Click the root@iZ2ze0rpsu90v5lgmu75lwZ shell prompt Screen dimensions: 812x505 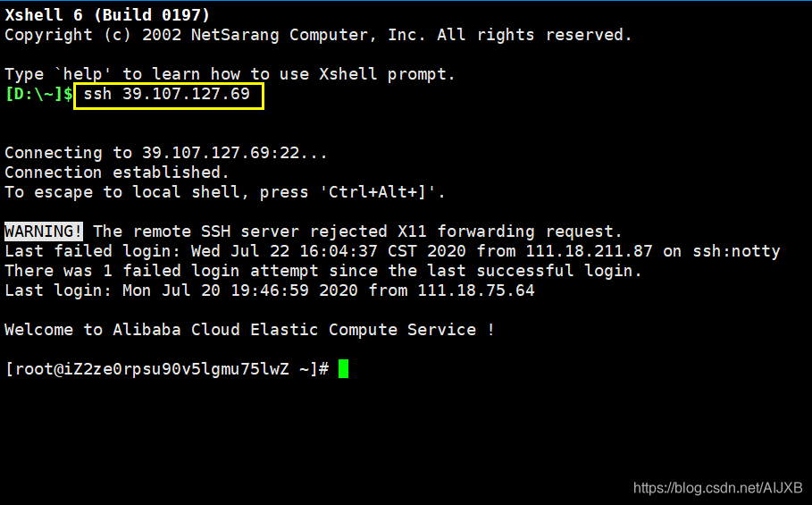(x=167, y=369)
